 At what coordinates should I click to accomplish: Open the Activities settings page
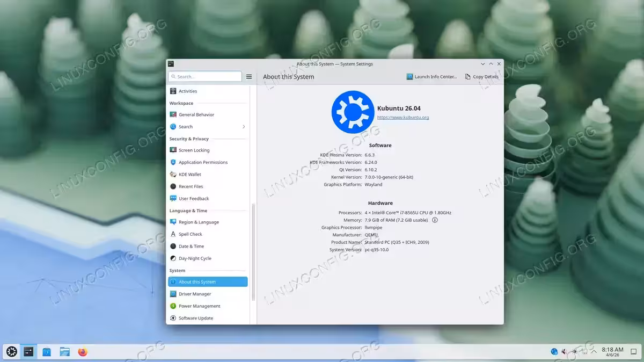(208, 91)
